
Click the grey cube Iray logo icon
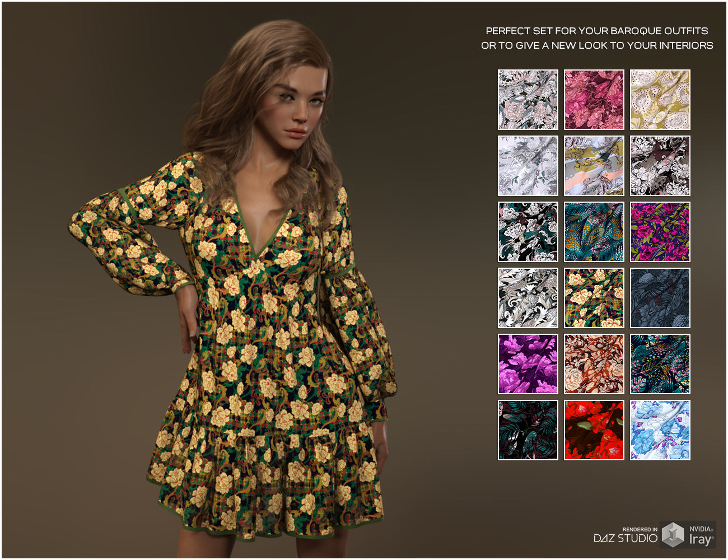tap(673, 535)
